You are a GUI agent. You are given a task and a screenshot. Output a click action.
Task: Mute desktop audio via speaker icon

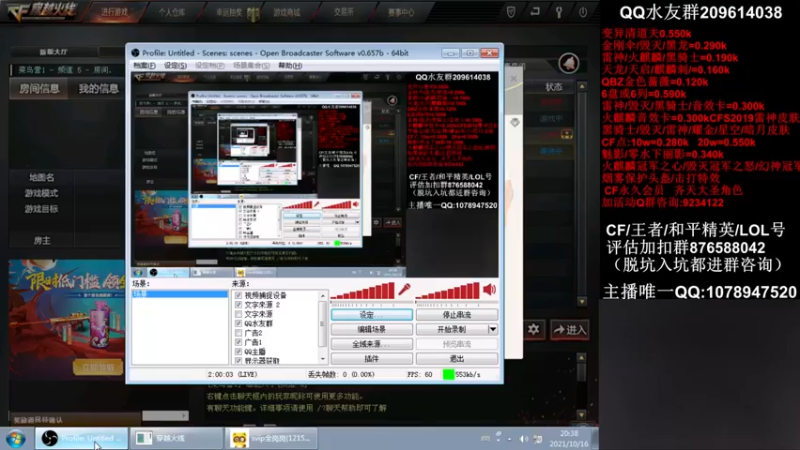tap(489, 290)
